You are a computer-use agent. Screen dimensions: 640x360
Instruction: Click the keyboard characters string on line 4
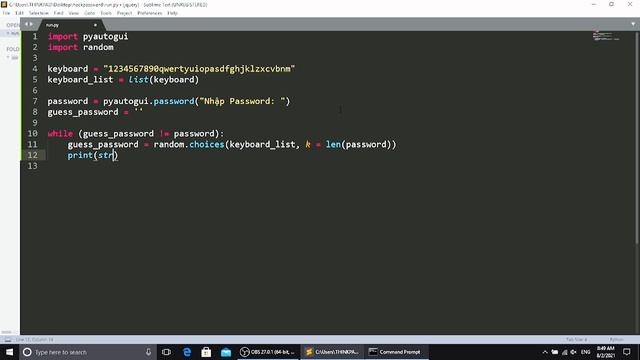pyautogui.click(x=199, y=69)
